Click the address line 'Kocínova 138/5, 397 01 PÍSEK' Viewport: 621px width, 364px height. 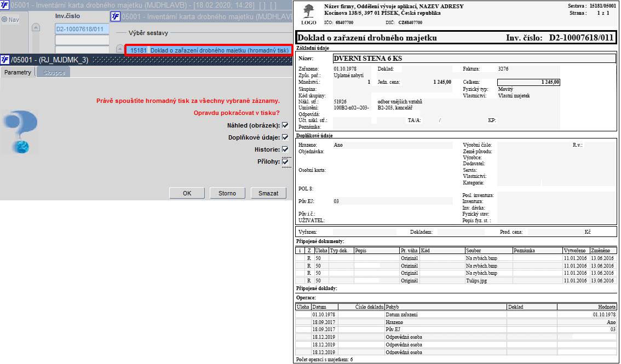click(362, 13)
